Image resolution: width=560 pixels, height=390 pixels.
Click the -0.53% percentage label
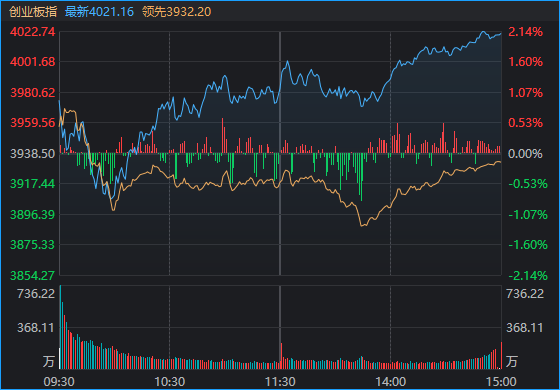[x=528, y=184]
